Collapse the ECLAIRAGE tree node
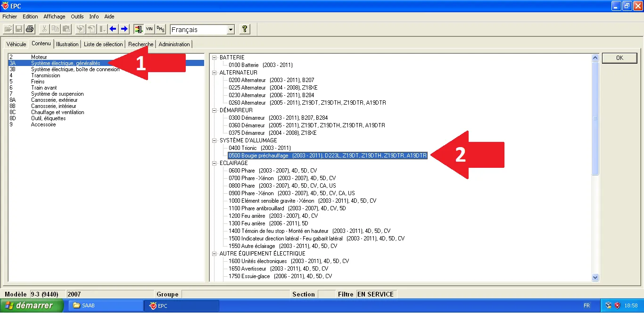Screen dimensions: 644x313 (215, 163)
